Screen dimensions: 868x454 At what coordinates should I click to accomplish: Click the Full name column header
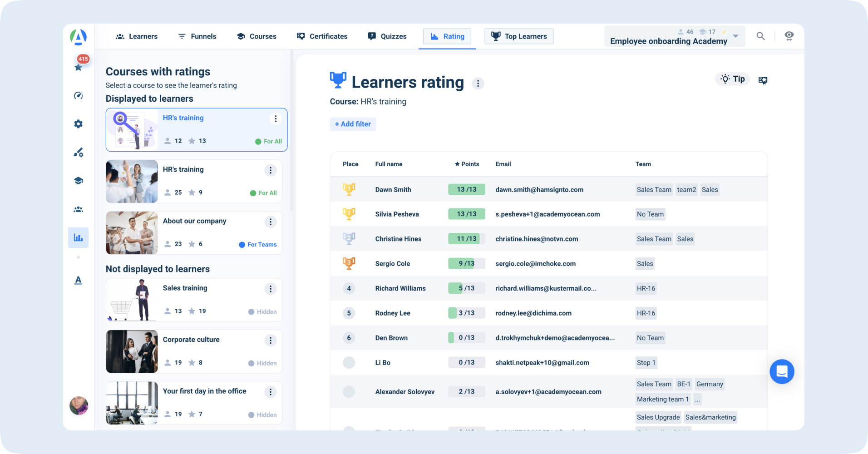[389, 164]
